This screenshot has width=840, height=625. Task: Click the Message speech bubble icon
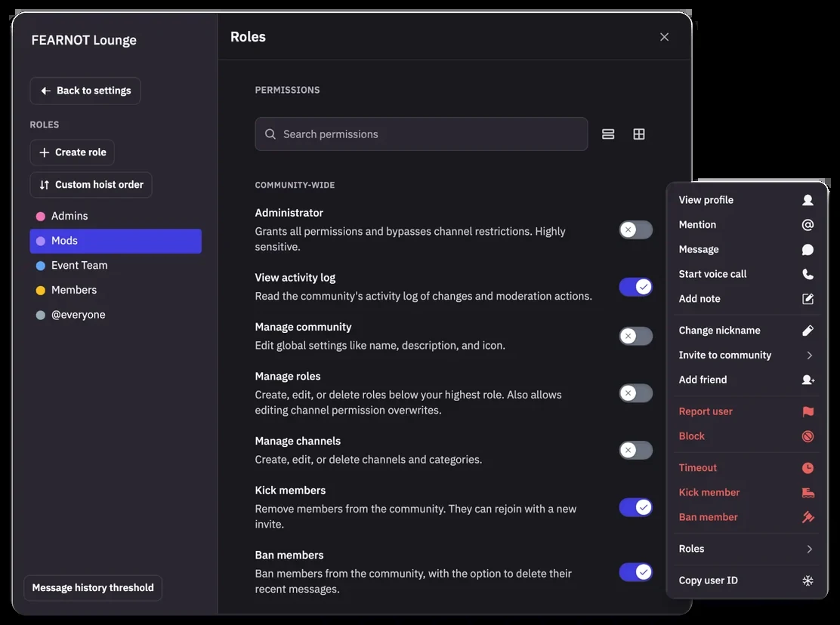(x=808, y=249)
